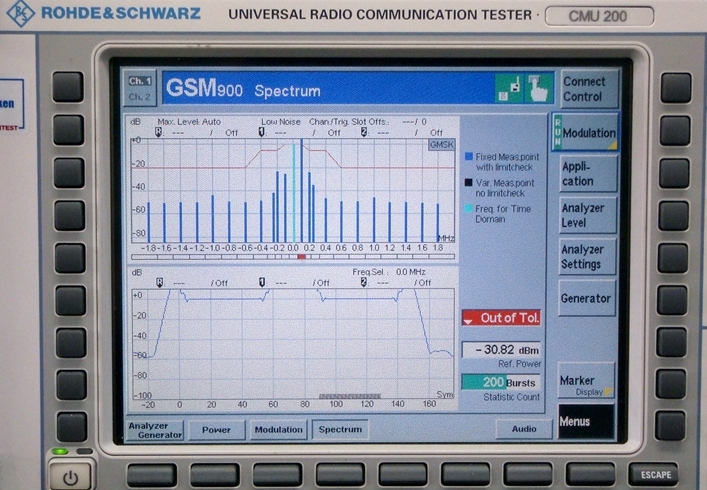This screenshot has height=490, width=707.
Task: Click the Low Noise label
Action: [281, 122]
